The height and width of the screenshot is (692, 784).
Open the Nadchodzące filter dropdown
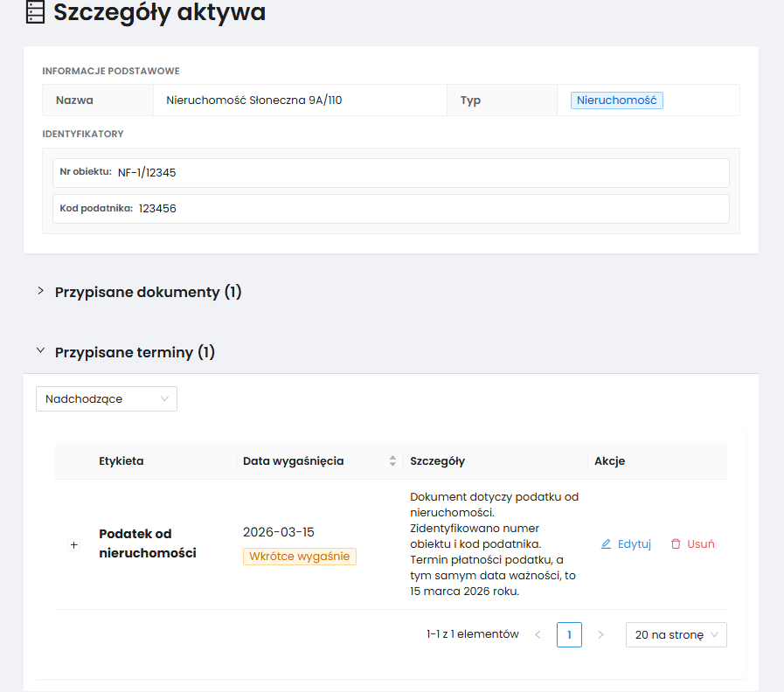click(107, 399)
